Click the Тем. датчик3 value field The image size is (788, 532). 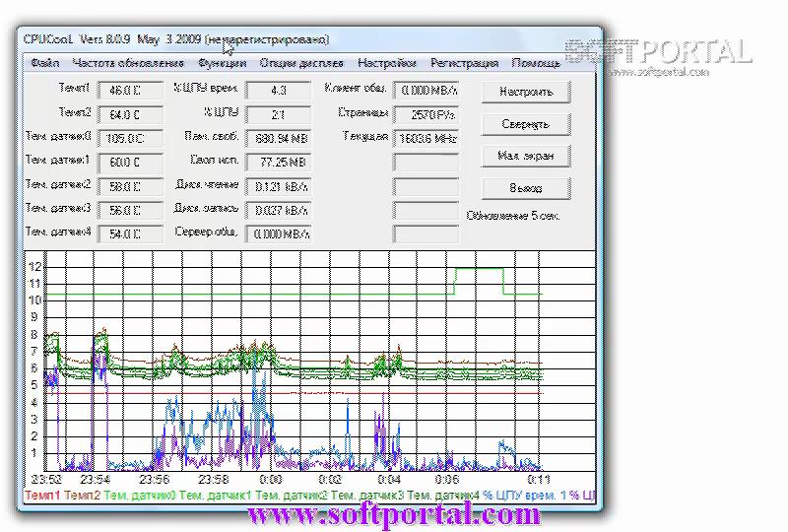130,210
